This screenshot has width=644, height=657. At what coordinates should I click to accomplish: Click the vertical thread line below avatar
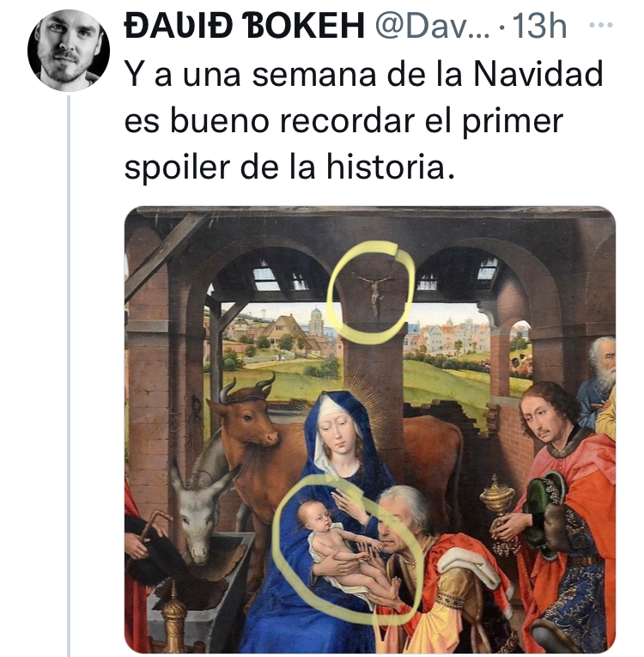pyautogui.click(x=69, y=376)
